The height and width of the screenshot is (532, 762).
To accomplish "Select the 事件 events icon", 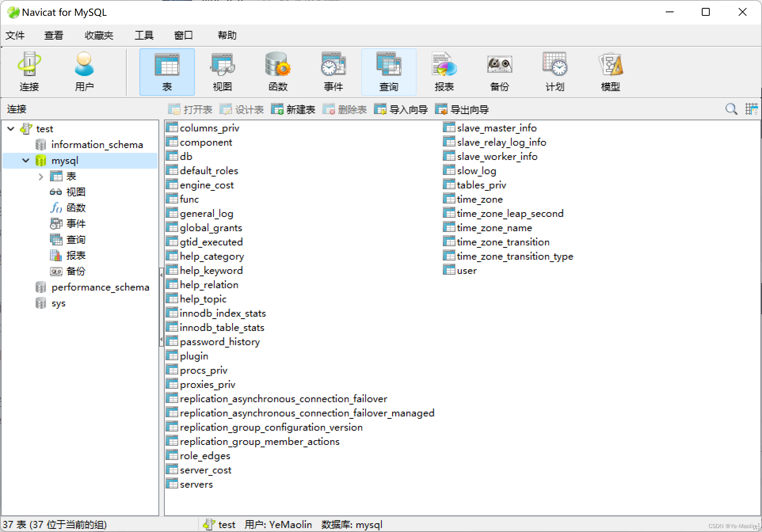I will [x=333, y=71].
